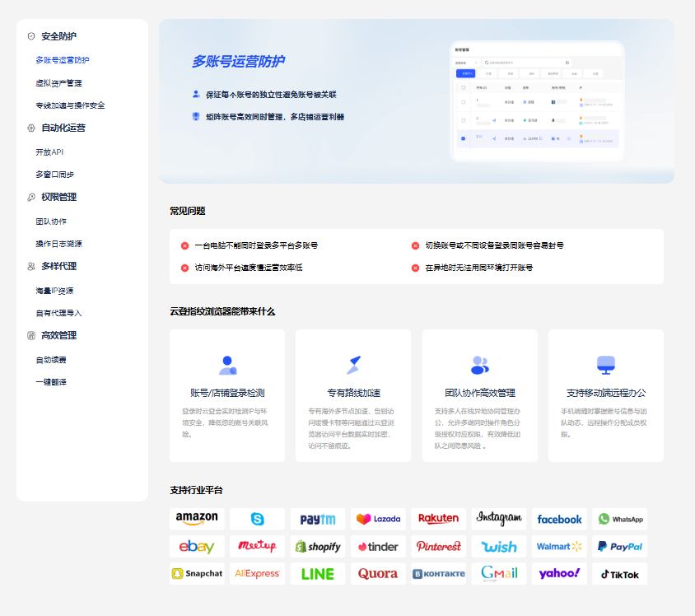695x616 pixels.
Task: Click the eBay platform logo
Action: click(x=197, y=547)
